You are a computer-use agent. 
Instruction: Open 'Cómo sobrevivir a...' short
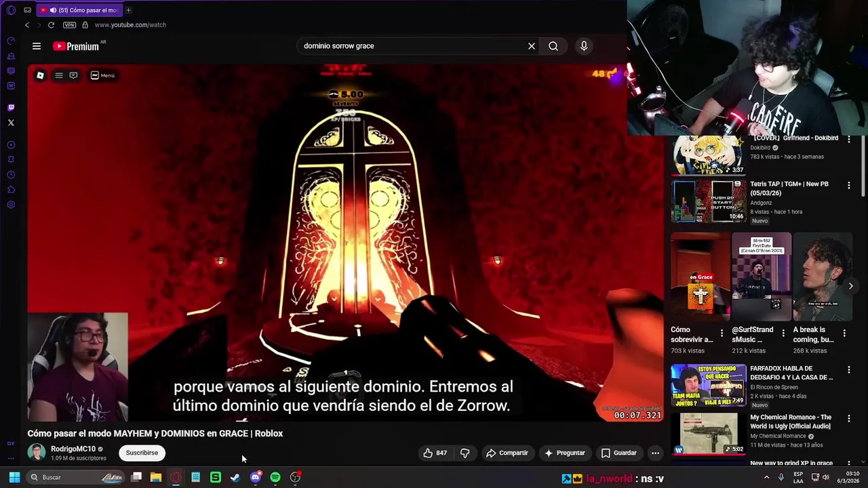coord(701,277)
